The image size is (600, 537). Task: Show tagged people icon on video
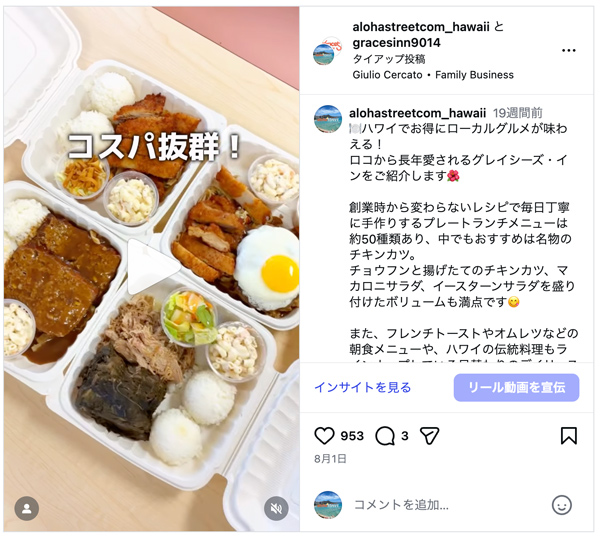(27, 509)
